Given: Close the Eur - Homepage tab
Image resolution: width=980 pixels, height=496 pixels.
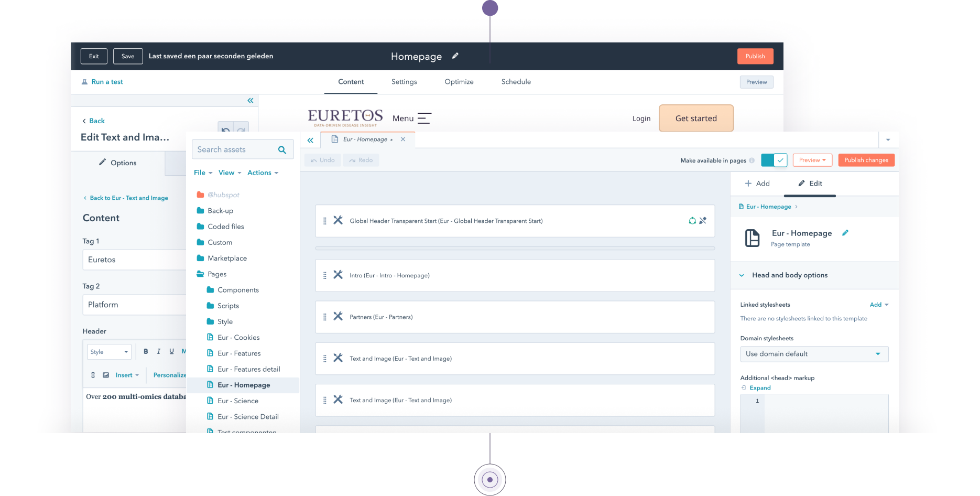Looking at the screenshot, I should click(403, 139).
